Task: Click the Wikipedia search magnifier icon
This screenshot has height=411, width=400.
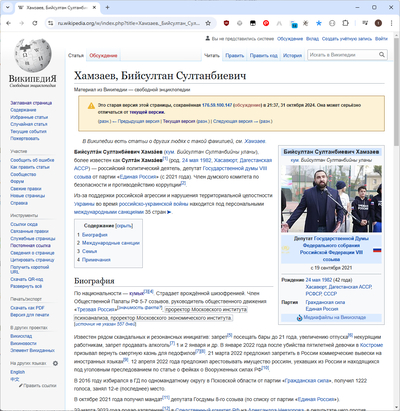Action: (382, 55)
